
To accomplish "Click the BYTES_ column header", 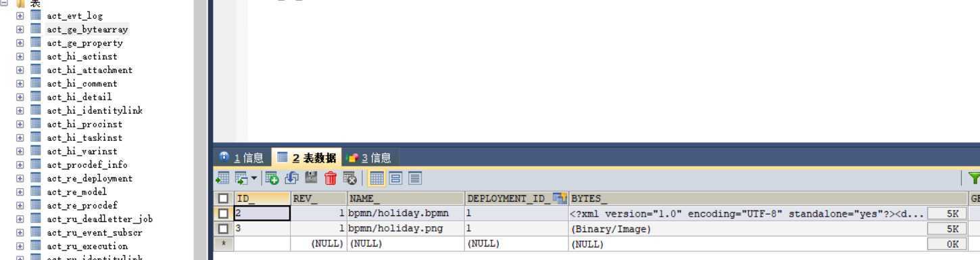I will [x=768, y=198].
